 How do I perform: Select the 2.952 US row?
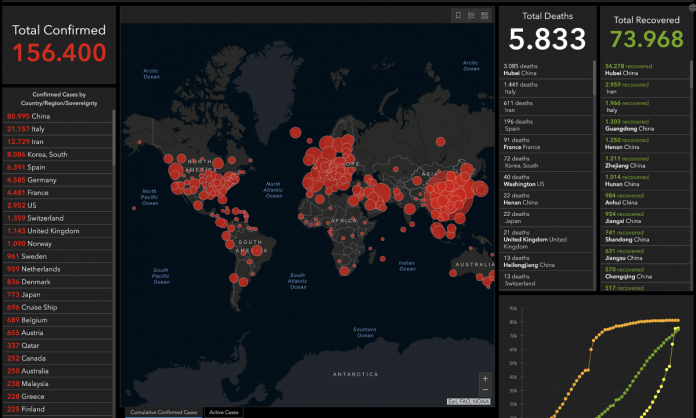click(x=58, y=205)
